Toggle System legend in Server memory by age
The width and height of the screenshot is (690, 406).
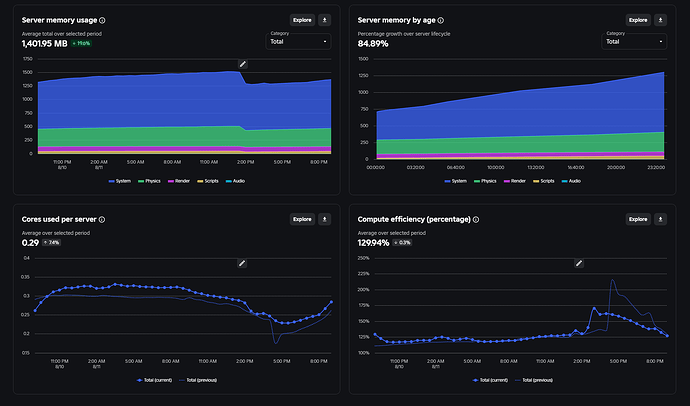pyautogui.click(x=455, y=181)
